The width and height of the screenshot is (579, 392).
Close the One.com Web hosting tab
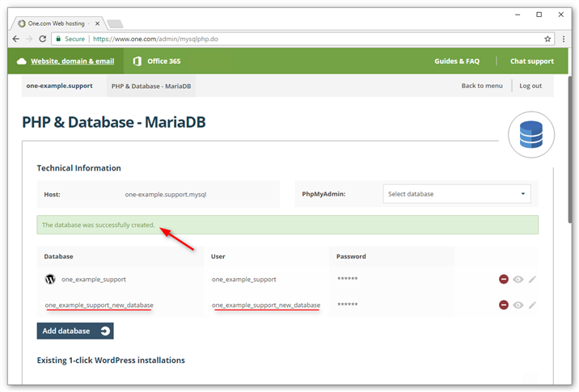tap(98, 23)
